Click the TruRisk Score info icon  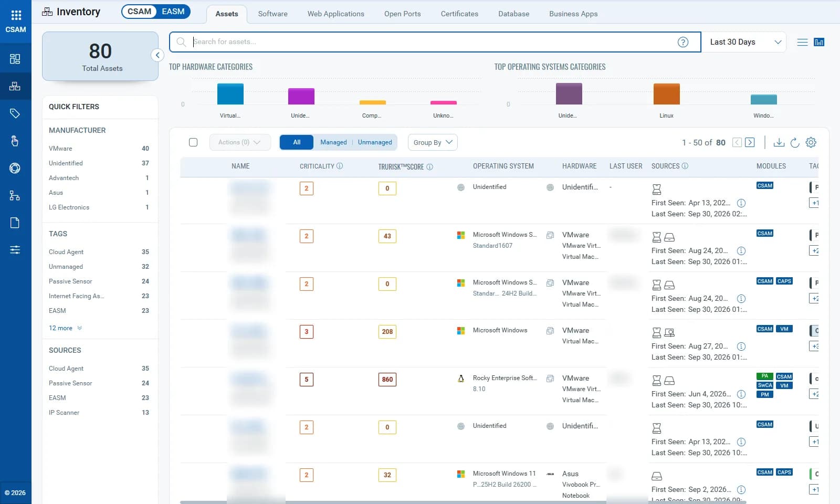click(429, 167)
